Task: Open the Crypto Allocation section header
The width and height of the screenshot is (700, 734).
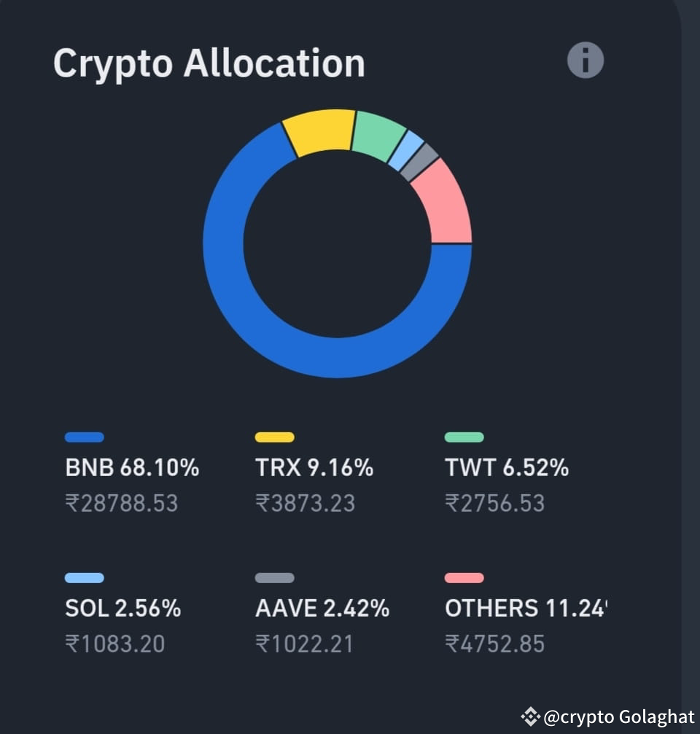Action: (x=209, y=64)
